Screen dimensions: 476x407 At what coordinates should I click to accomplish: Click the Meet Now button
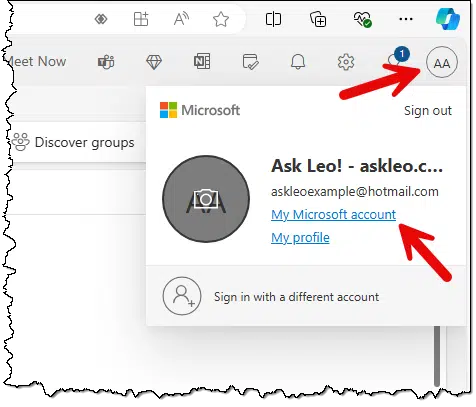pyautogui.click(x=36, y=62)
